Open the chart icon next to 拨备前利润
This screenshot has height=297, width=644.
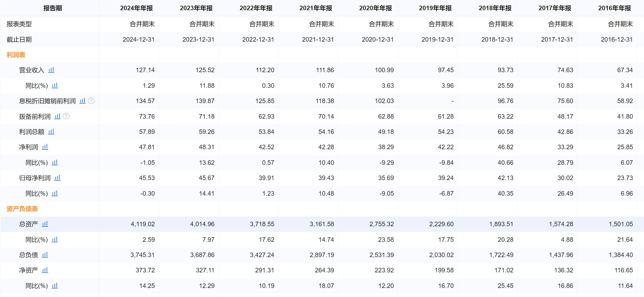57,116
